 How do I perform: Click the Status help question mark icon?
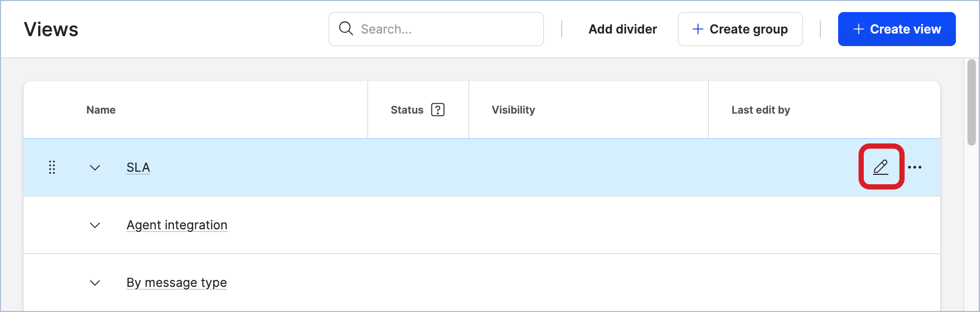point(438,110)
